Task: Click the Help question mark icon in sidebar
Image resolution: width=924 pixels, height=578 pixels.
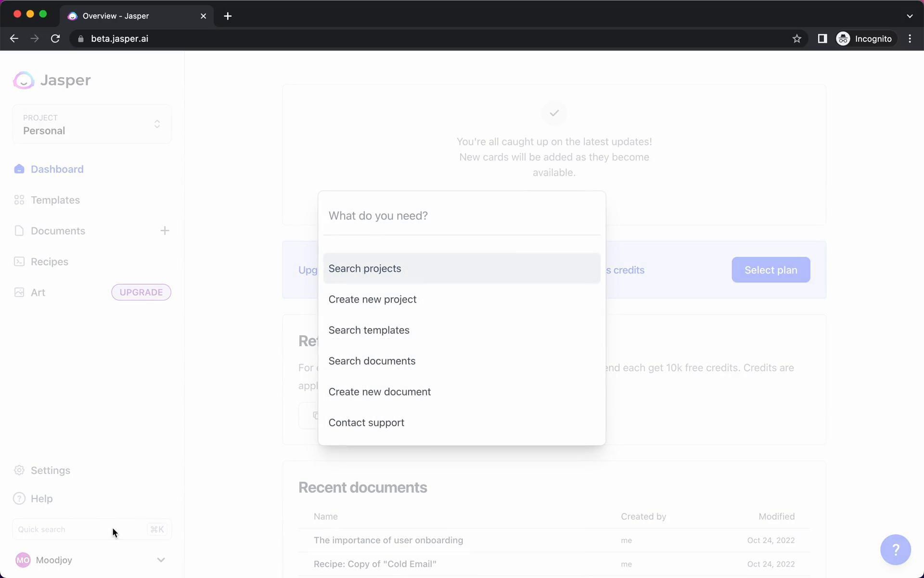Action: click(x=19, y=499)
